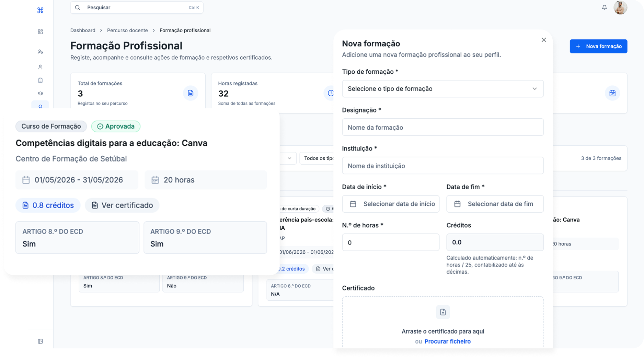
Task: Click the calendar icon in Data de início field
Action: pyautogui.click(x=353, y=204)
